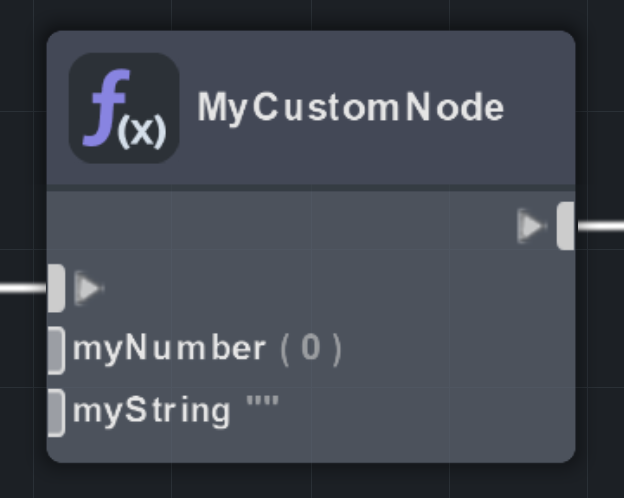Image resolution: width=624 pixels, height=498 pixels.
Task: Click the output execution port connector
Action: (x=565, y=225)
